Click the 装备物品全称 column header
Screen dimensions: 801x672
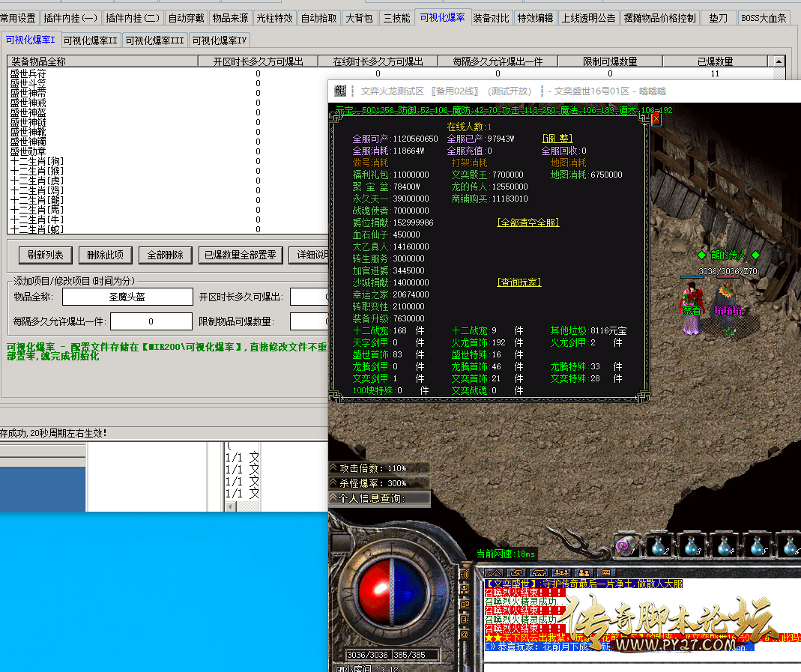[103, 61]
